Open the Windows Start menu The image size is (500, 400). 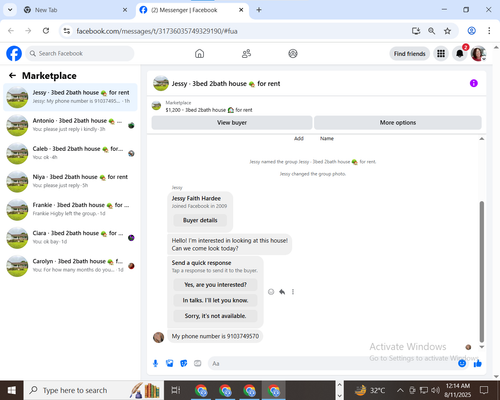click(12, 390)
